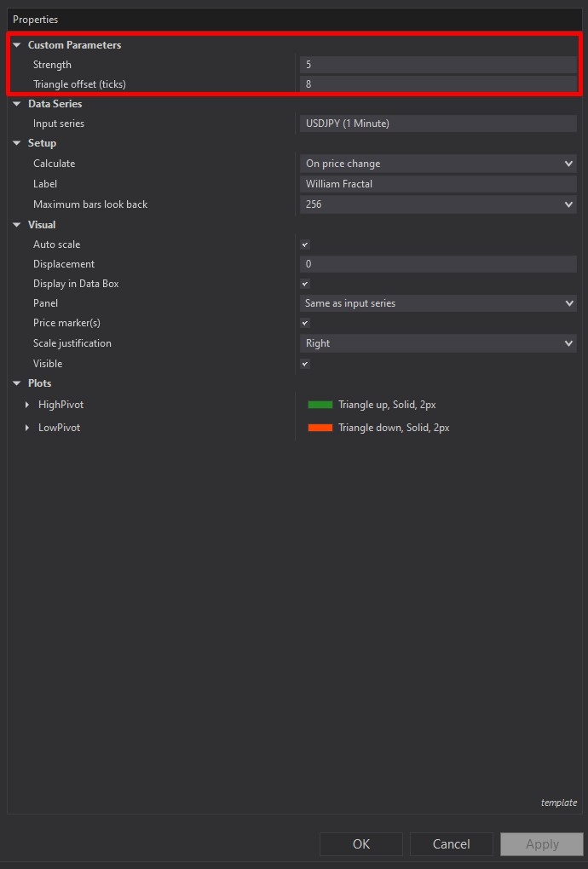Click the Strength value field
The height and width of the screenshot is (869, 588).
click(438, 65)
